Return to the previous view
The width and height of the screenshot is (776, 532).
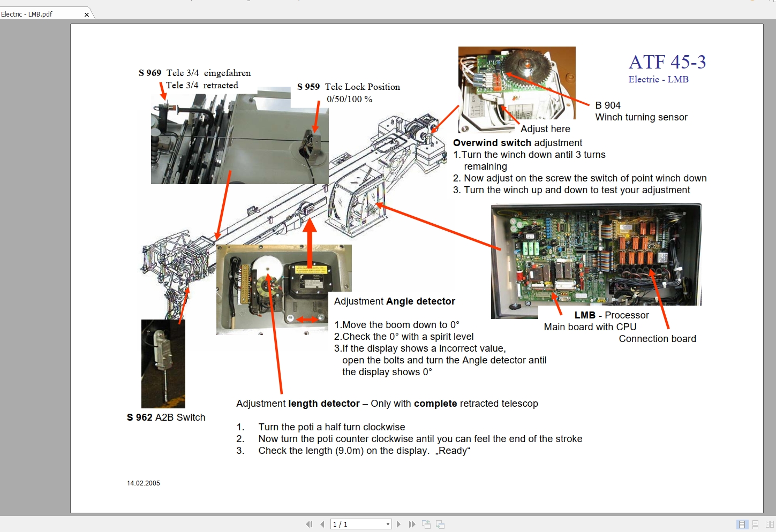pyautogui.click(x=426, y=524)
